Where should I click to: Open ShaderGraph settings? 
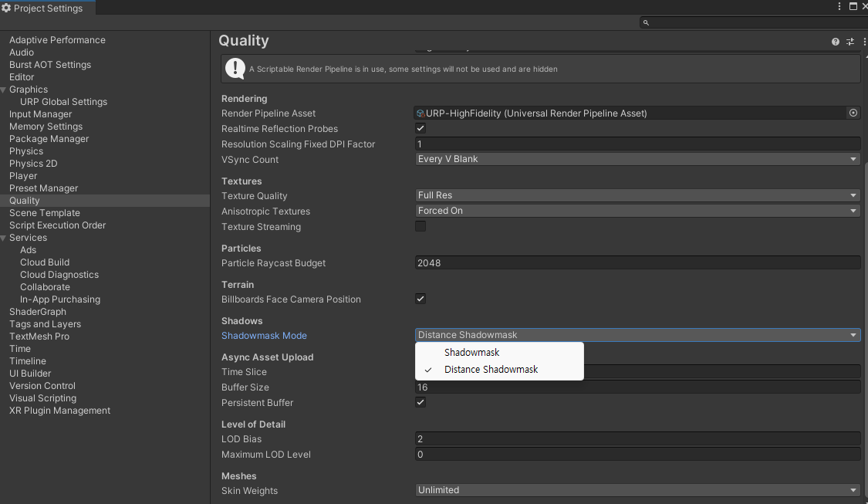[x=38, y=312]
